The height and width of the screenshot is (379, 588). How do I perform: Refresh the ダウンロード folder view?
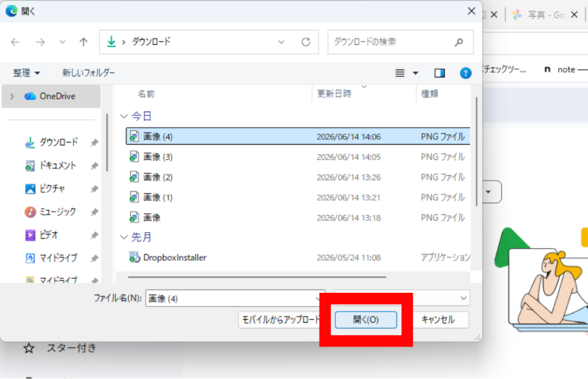click(305, 42)
